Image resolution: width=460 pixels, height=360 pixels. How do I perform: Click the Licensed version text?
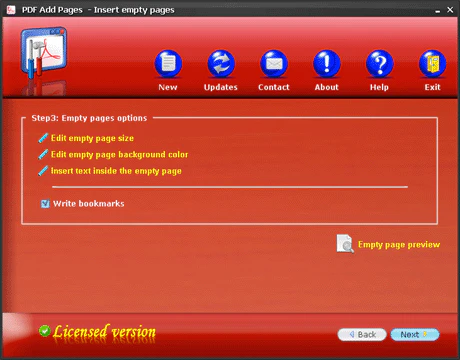(104, 332)
